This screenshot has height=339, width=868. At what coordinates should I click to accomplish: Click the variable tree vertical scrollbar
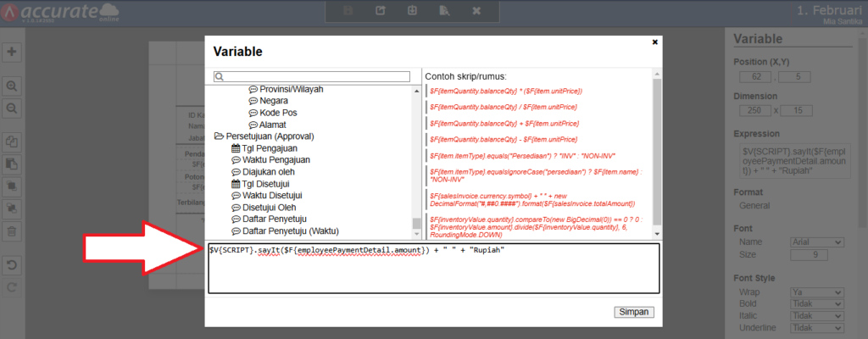pos(416,153)
